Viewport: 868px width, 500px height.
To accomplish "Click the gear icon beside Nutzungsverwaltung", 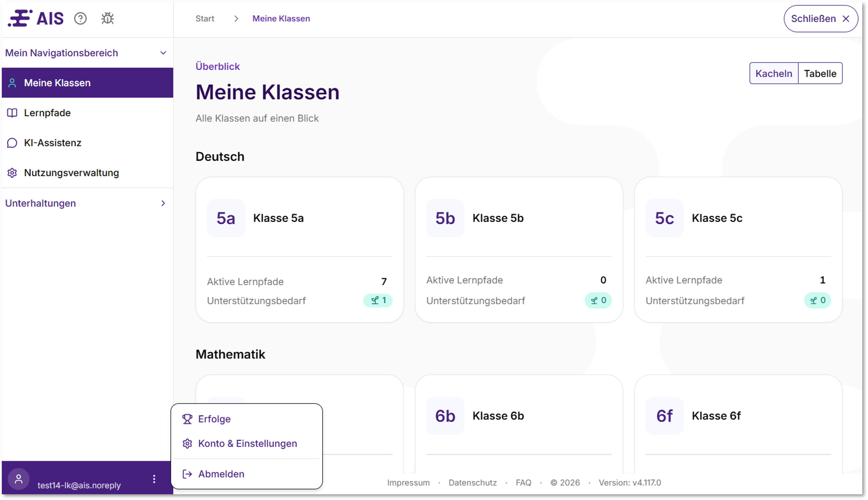I will coord(12,172).
